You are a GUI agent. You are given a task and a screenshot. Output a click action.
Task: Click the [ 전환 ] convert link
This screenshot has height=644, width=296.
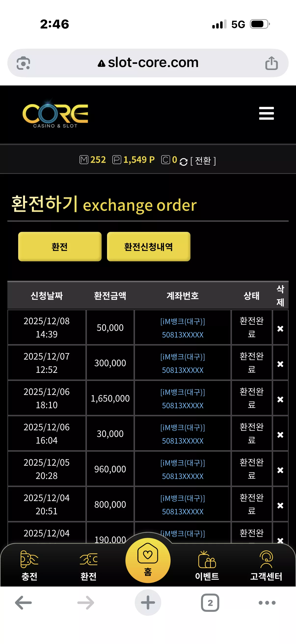click(x=203, y=161)
